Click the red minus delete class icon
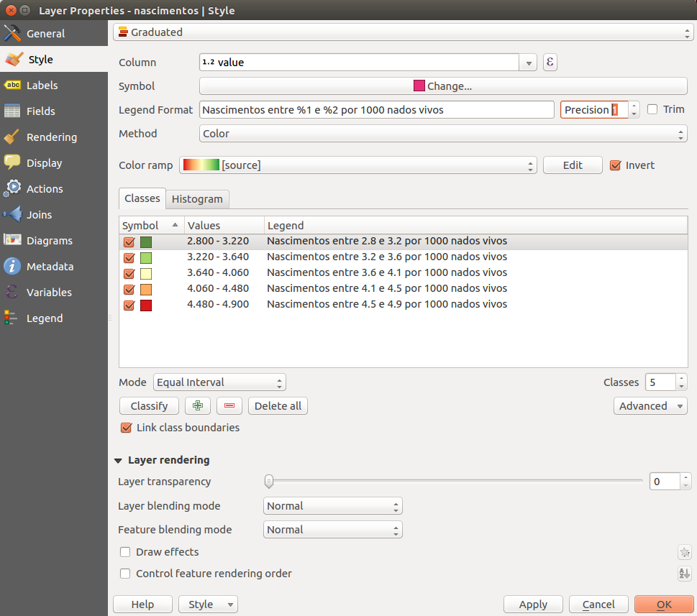Image resolution: width=697 pixels, height=616 pixels. [229, 406]
